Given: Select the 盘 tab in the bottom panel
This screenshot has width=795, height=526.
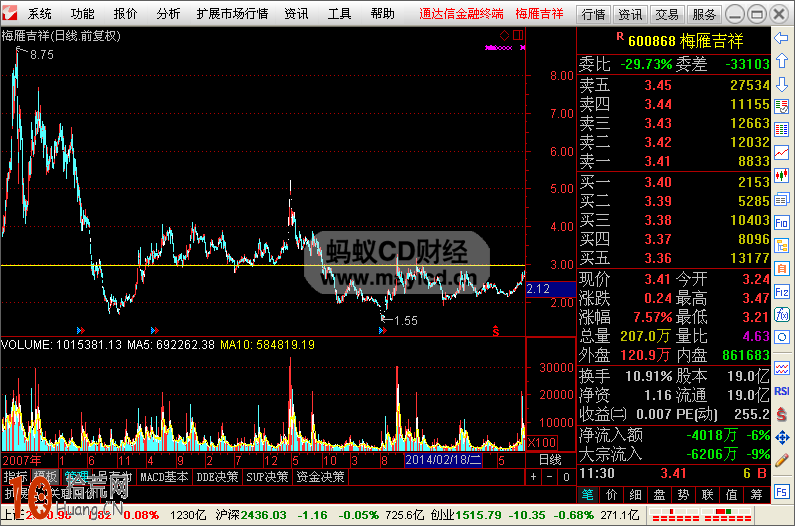Looking at the screenshot, I should pos(659,495).
